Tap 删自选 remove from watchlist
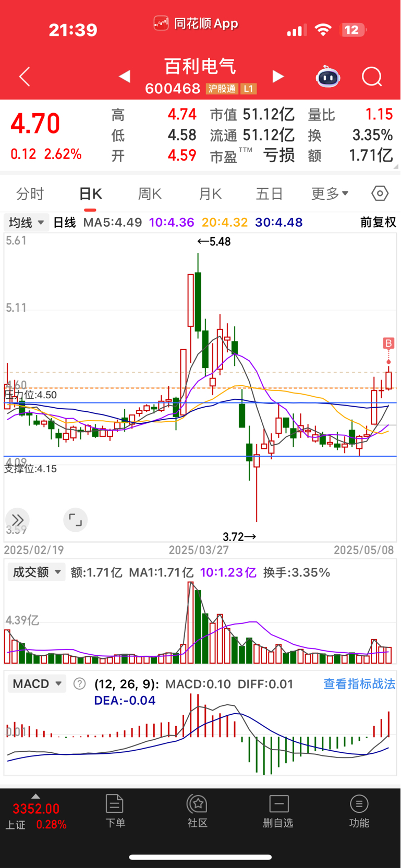The height and width of the screenshot is (868, 401). 278,811
